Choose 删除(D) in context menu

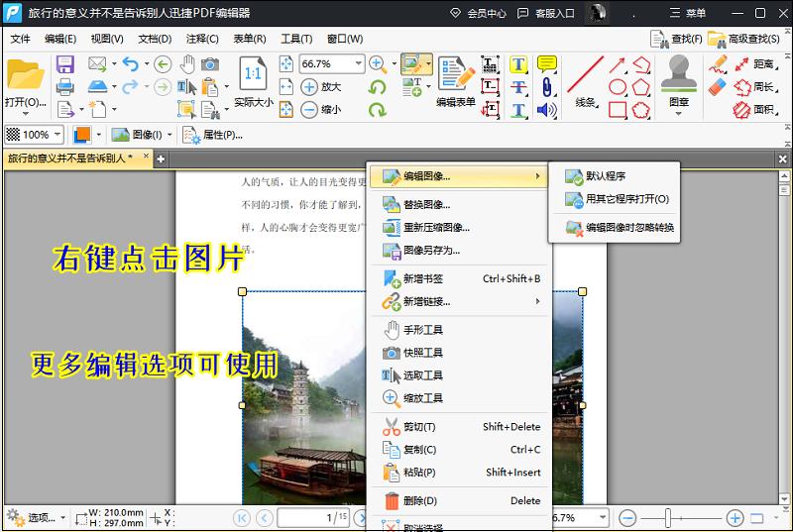(459, 500)
